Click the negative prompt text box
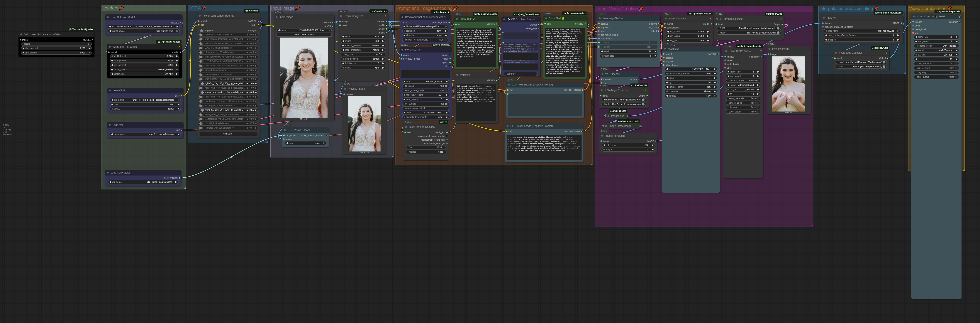980x323 pixels. [x=544, y=147]
